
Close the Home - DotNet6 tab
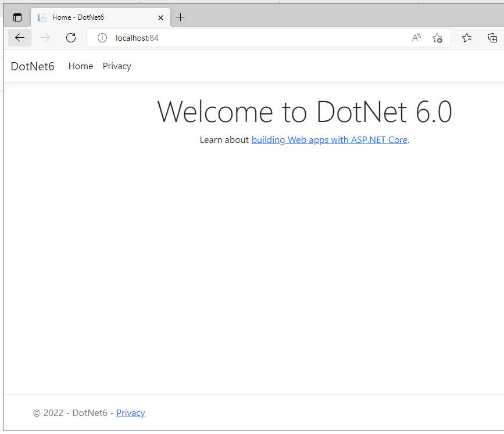click(x=160, y=17)
